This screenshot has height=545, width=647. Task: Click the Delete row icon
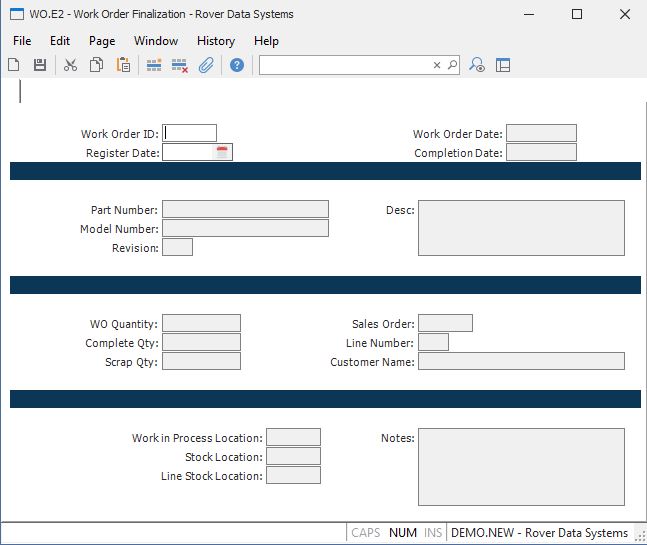180,65
